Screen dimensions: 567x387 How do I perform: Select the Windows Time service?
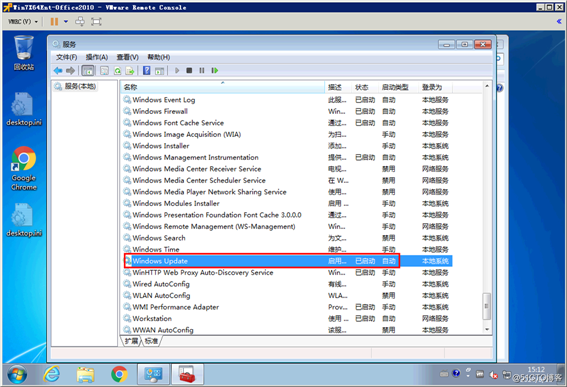pos(287,250)
